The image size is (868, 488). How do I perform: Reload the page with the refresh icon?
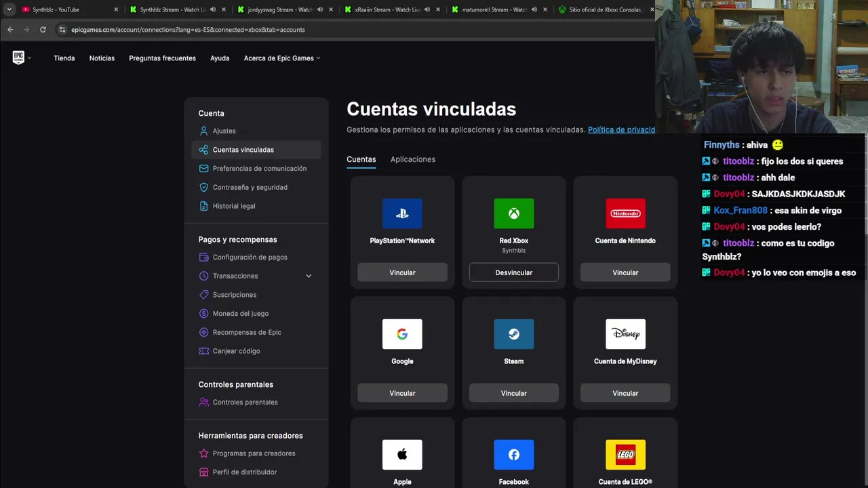[43, 30]
